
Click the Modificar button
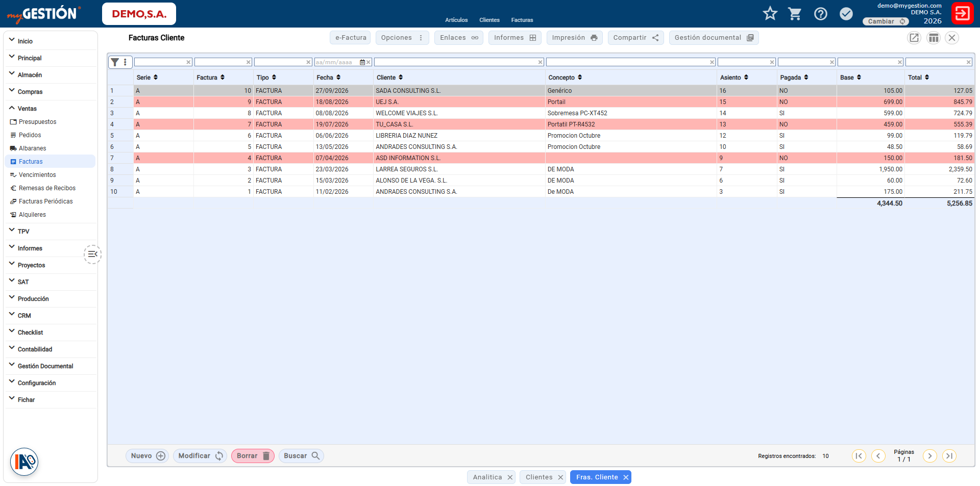pos(201,456)
